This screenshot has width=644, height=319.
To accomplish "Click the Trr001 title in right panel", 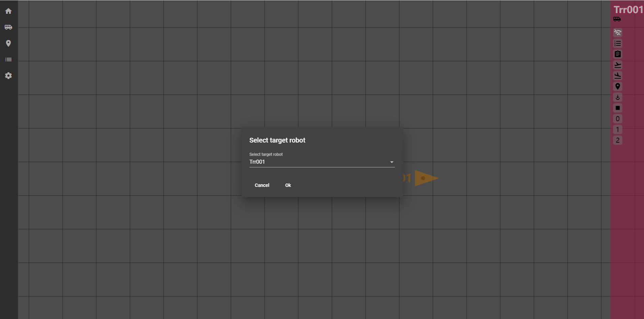I will click(628, 9).
